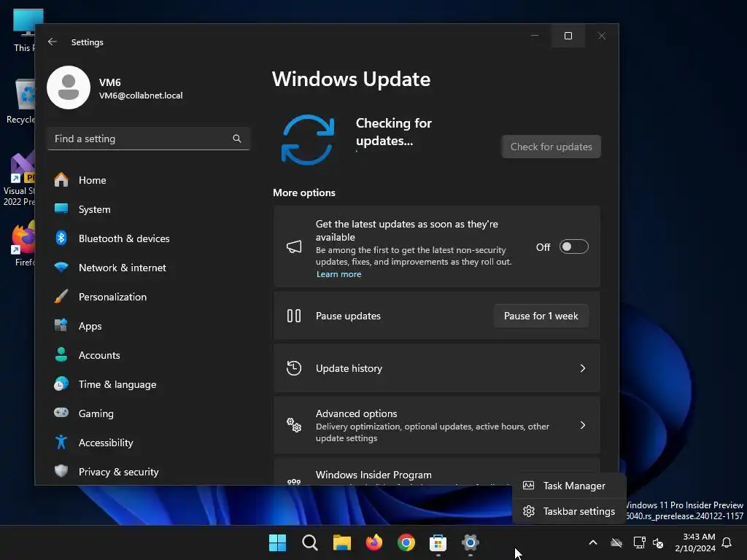
Task: Click the Pause updates icon
Action: pos(294,316)
